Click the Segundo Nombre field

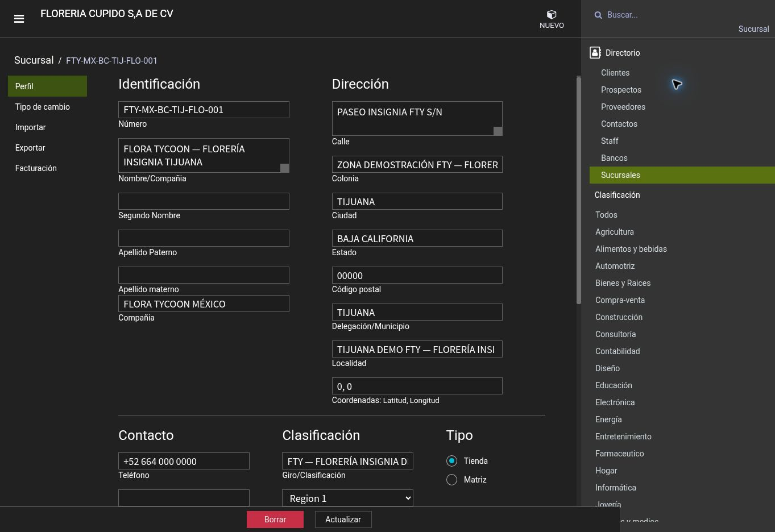point(204,201)
